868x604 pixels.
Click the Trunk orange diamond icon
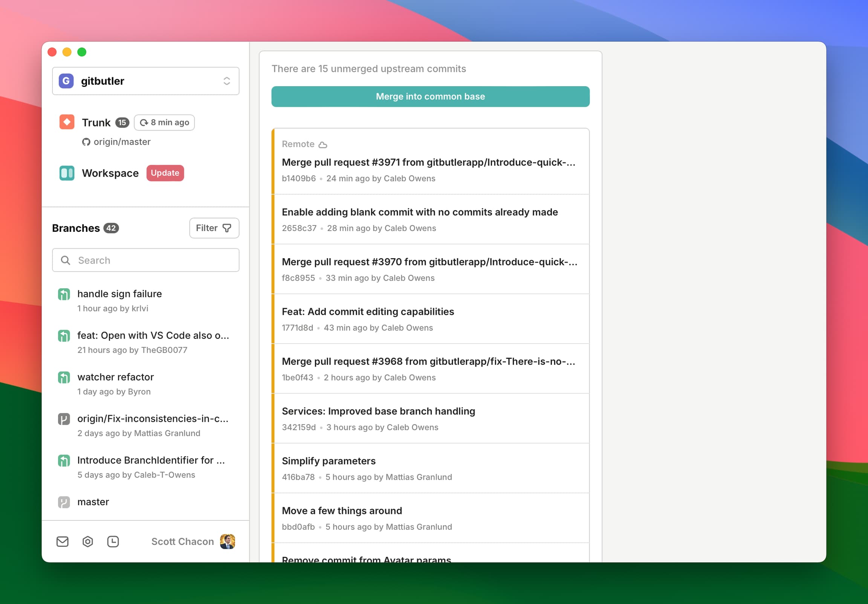pyautogui.click(x=67, y=122)
